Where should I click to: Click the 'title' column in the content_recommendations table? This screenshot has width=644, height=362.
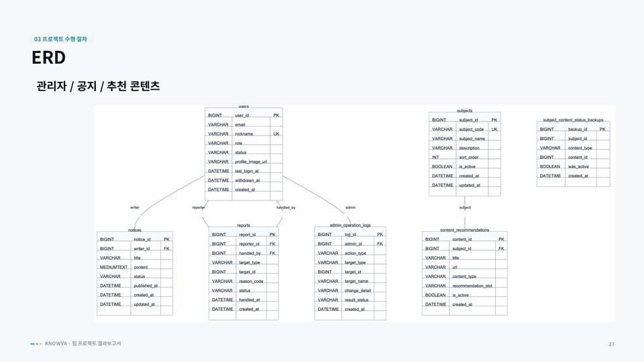click(455, 257)
